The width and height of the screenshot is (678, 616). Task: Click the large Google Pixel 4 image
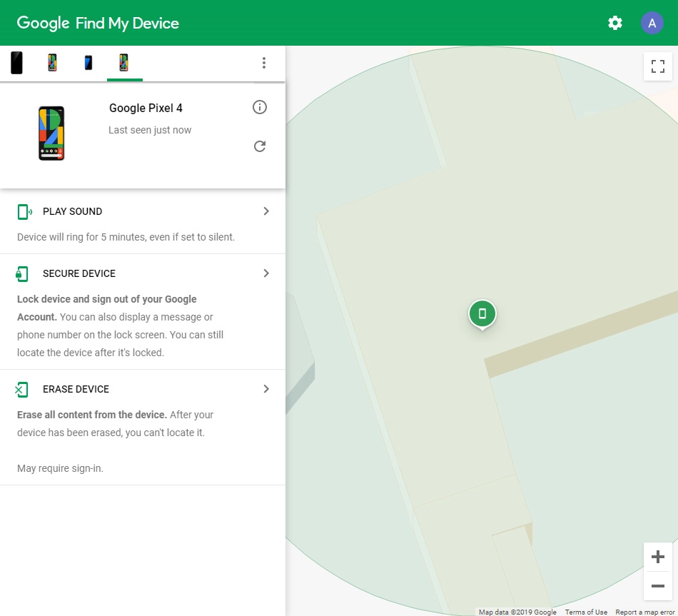pyautogui.click(x=51, y=133)
